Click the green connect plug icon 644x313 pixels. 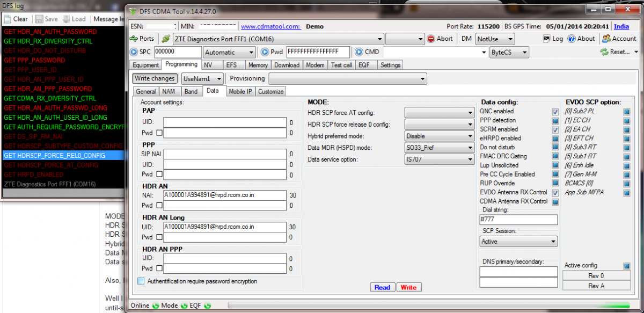[x=166, y=39]
